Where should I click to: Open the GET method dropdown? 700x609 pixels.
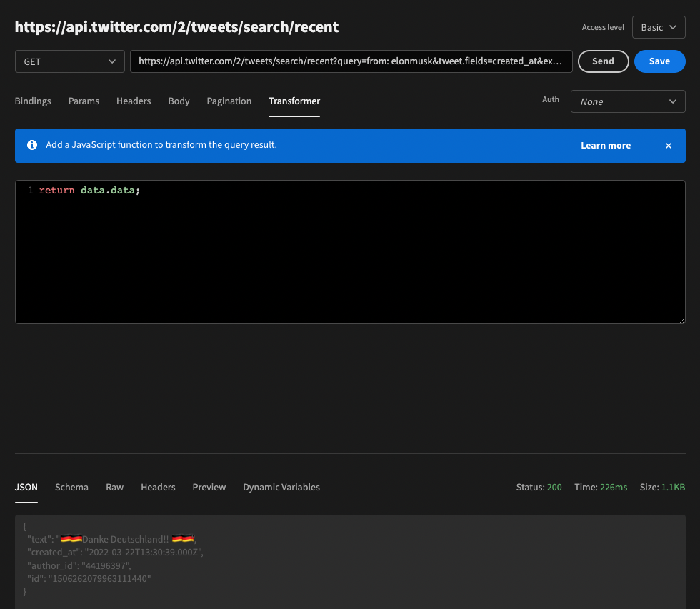click(x=70, y=61)
